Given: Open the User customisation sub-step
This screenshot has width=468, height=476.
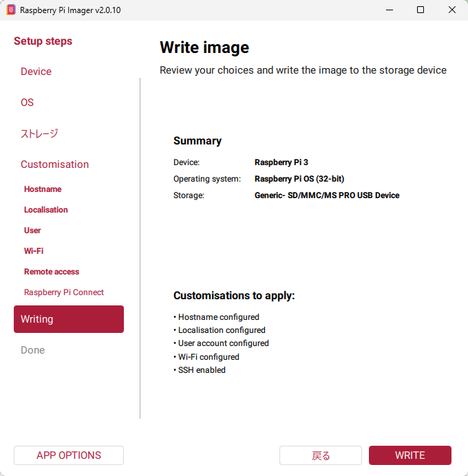Looking at the screenshot, I should pos(32,230).
